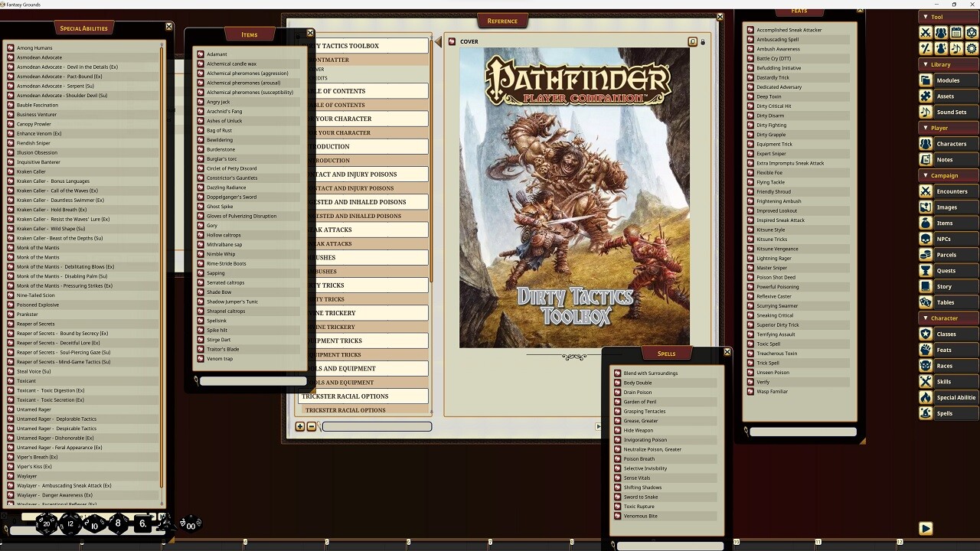Collapse all chapters with minus button
Viewport: 980px width, 551px height.
pos(312,426)
